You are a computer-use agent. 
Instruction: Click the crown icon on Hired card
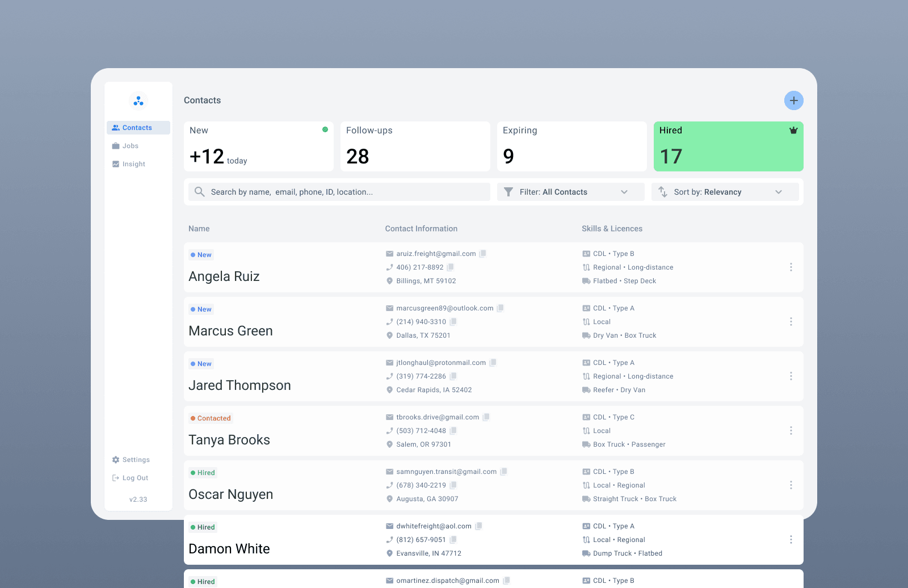[793, 131]
